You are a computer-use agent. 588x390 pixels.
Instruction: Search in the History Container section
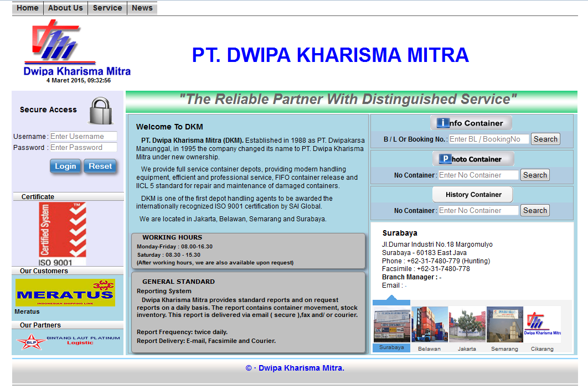click(x=535, y=211)
